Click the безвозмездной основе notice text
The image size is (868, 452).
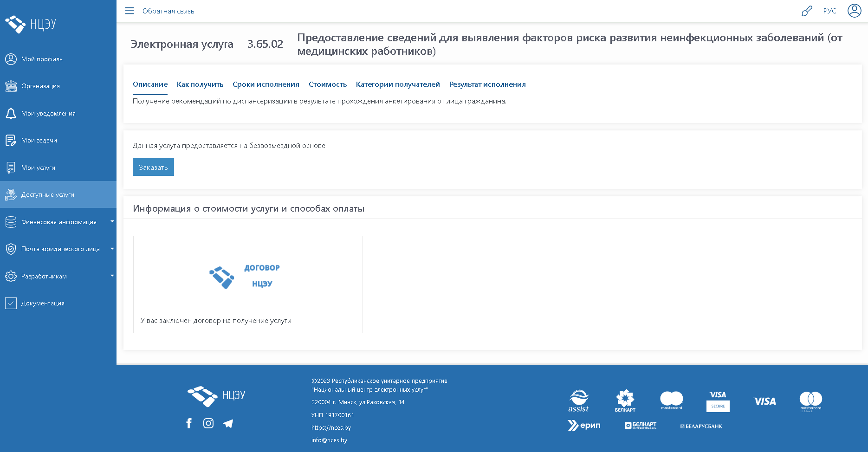(x=229, y=146)
